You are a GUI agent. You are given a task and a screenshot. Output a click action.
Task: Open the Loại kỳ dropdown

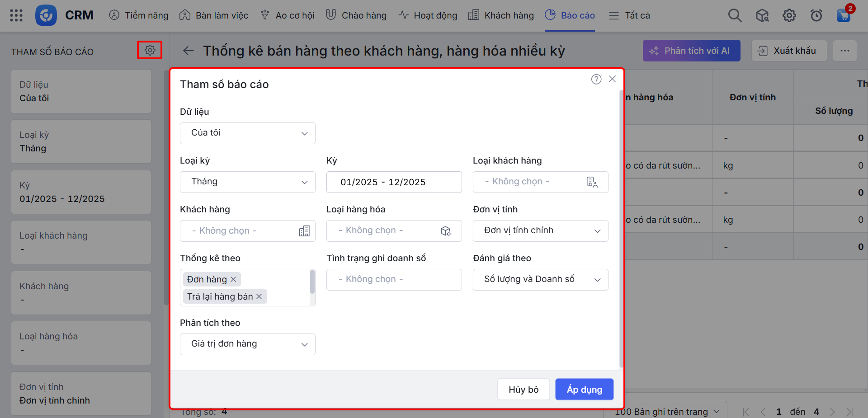click(247, 182)
